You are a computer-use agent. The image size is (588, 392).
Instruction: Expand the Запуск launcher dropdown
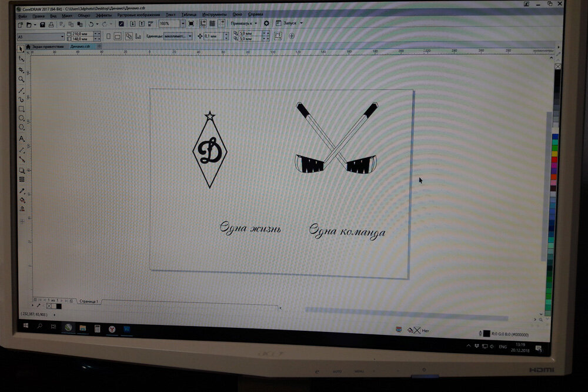click(x=301, y=23)
